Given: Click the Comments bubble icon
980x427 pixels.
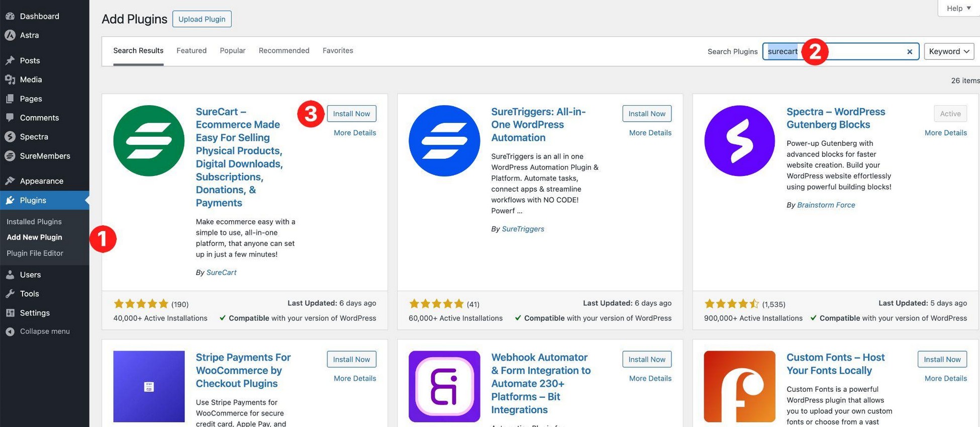Looking at the screenshot, I should (x=10, y=118).
